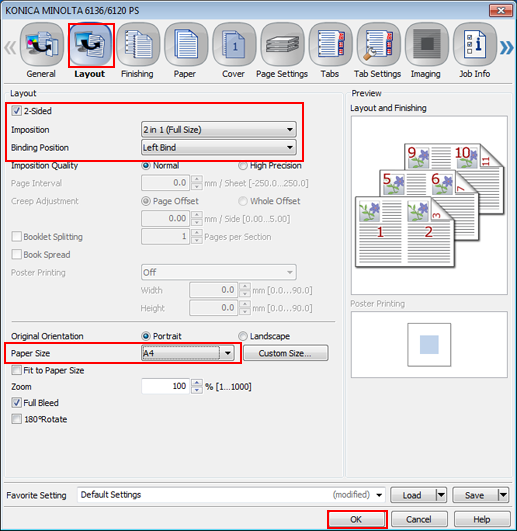Open the Paper Size dropdown
This screenshot has width=517, height=531.
(188, 353)
